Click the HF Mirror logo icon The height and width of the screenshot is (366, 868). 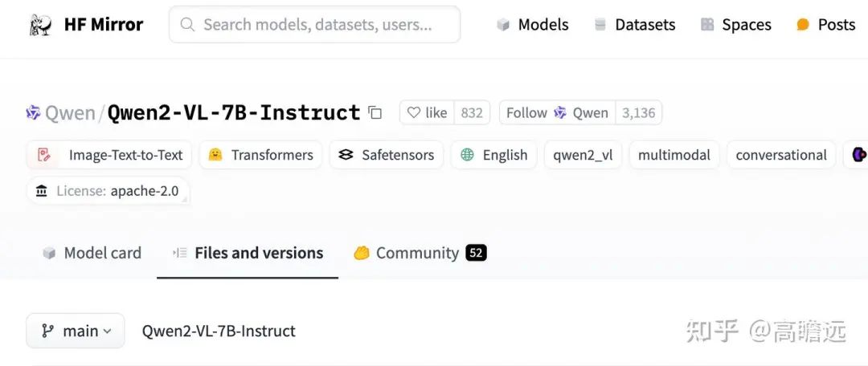coord(40,24)
